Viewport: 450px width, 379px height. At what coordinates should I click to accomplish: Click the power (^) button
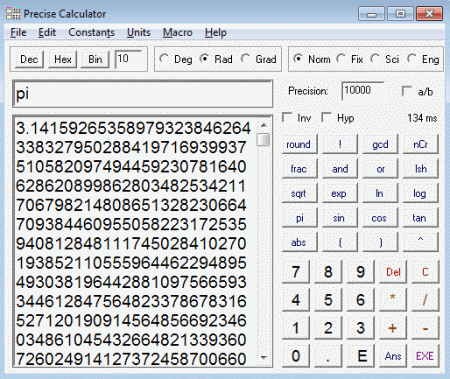coord(420,242)
